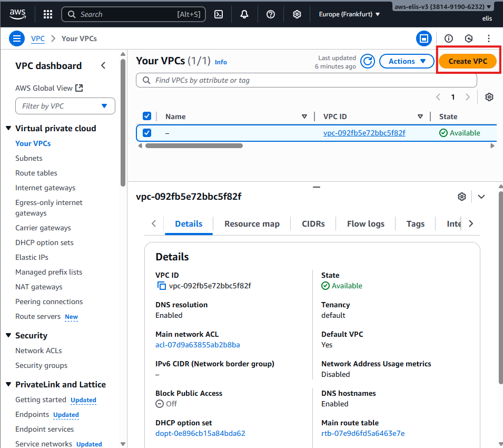Toggle the select-all VPCs checkbox
Viewport: 503px width, 448px height.
click(147, 116)
